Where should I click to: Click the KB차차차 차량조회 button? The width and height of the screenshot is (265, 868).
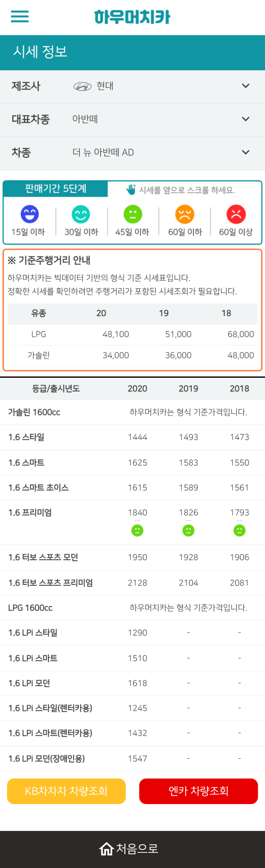point(66,791)
